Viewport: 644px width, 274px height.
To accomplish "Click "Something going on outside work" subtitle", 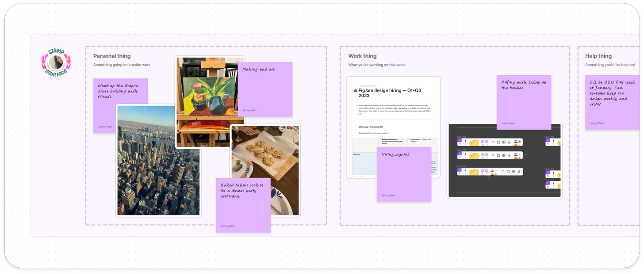I will click(122, 65).
